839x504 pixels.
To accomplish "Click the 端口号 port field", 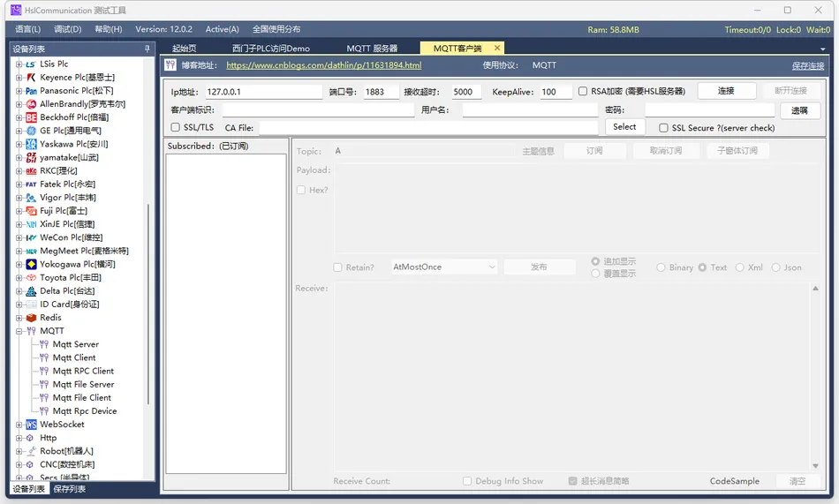I will click(381, 92).
